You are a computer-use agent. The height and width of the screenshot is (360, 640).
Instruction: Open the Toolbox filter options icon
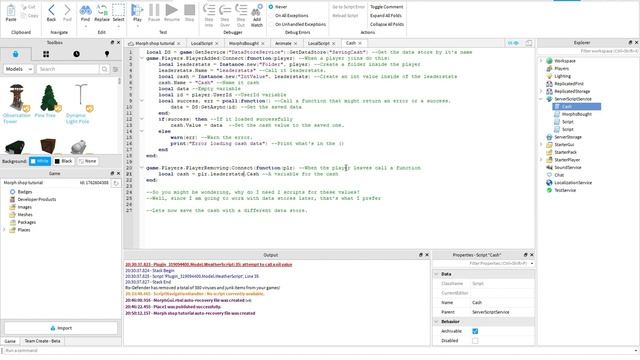[116, 69]
